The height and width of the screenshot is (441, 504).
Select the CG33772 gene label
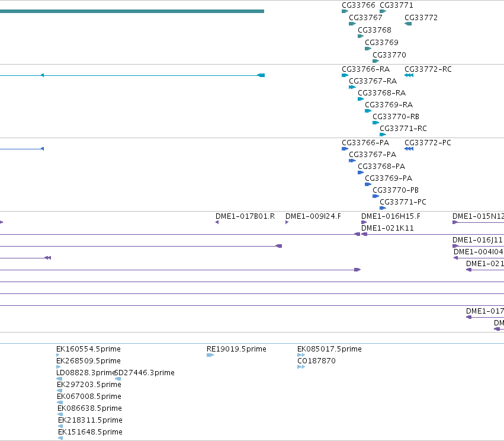coord(421,18)
